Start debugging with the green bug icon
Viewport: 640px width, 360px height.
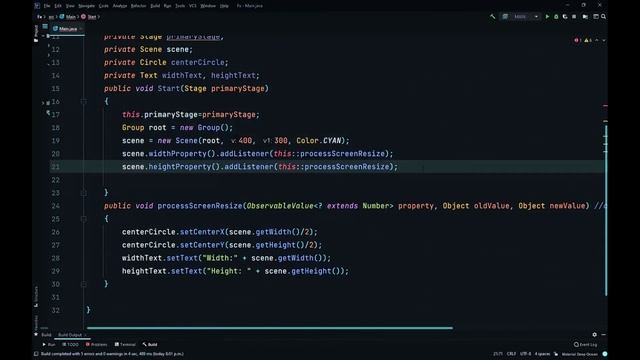coord(556,17)
